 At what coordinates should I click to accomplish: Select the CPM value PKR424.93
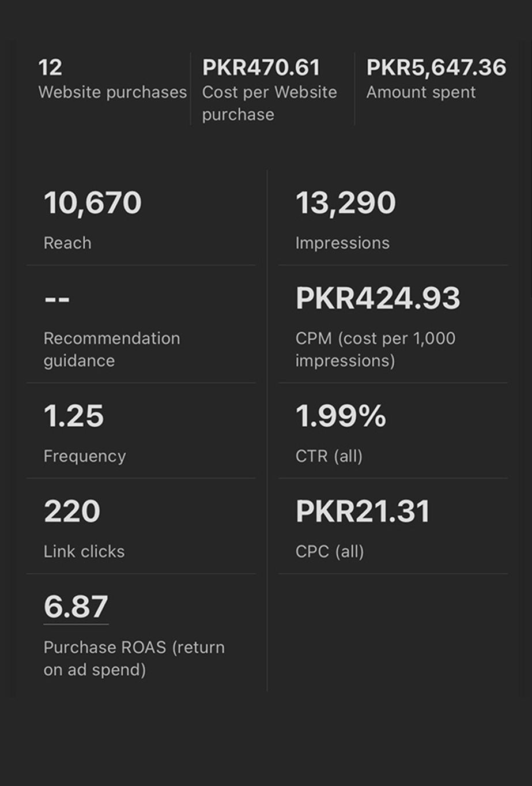coord(377,298)
